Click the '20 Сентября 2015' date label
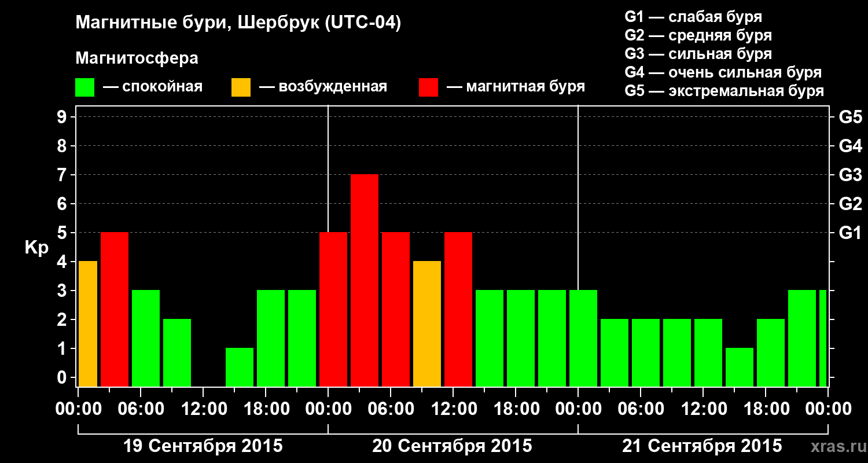The width and height of the screenshot is (868, 463). 452,446
